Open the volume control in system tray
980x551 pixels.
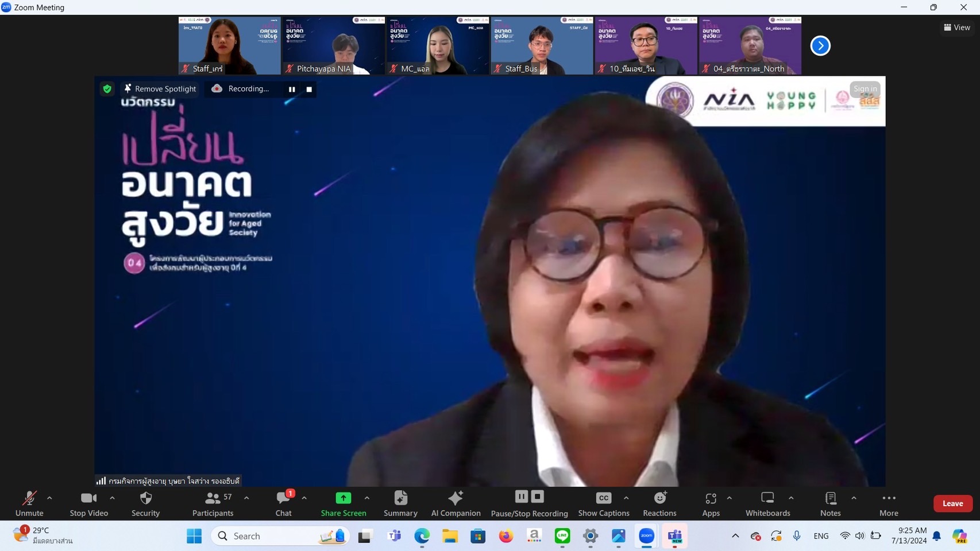click(x=859, y=536)
